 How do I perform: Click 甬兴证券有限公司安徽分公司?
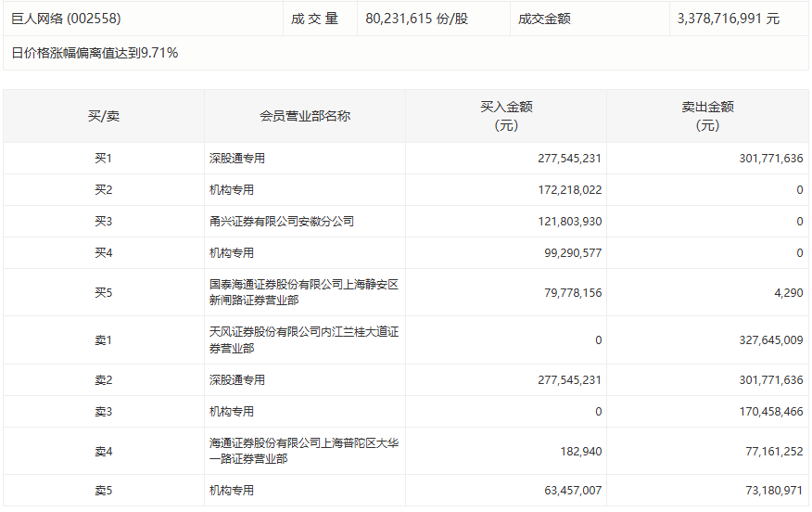coord(282,222)
